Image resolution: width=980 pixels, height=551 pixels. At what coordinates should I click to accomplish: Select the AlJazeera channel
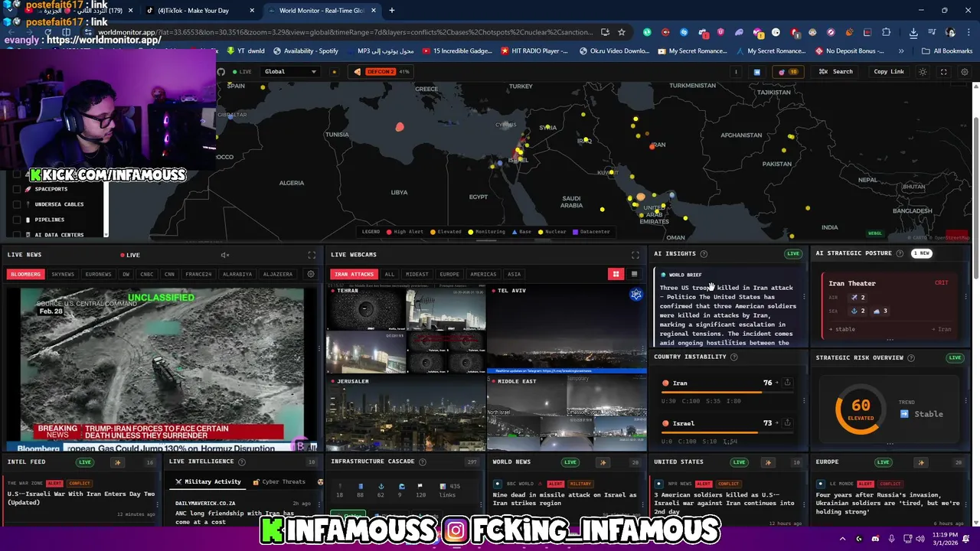[277, 274]
